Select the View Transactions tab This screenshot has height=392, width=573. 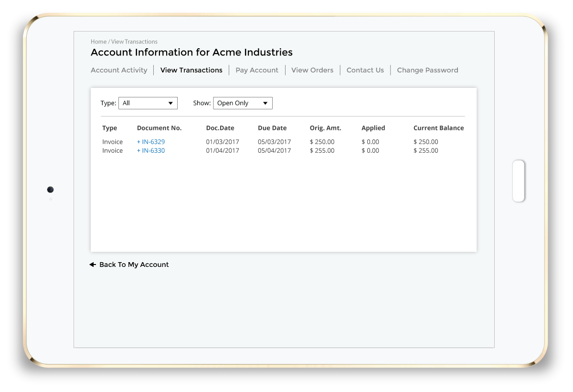[191, 70]
